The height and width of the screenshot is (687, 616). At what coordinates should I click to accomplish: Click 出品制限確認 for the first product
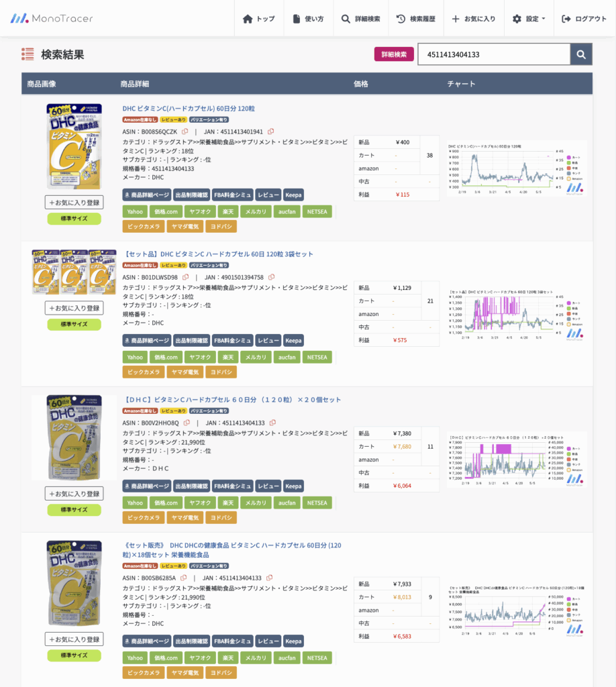191,195
